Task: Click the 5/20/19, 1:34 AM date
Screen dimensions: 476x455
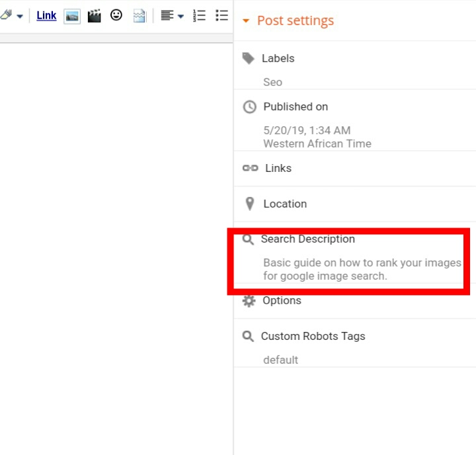Action: (307, 130)
